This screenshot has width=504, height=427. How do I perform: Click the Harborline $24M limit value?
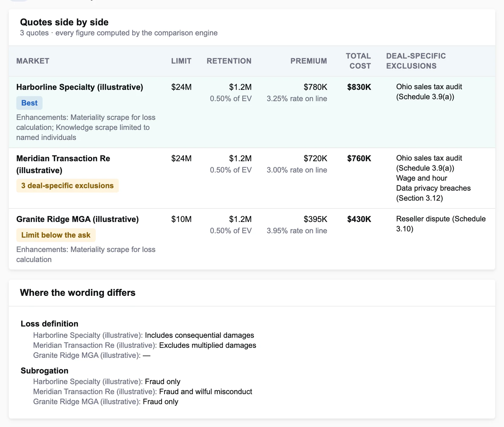click(x=181, y=87)
